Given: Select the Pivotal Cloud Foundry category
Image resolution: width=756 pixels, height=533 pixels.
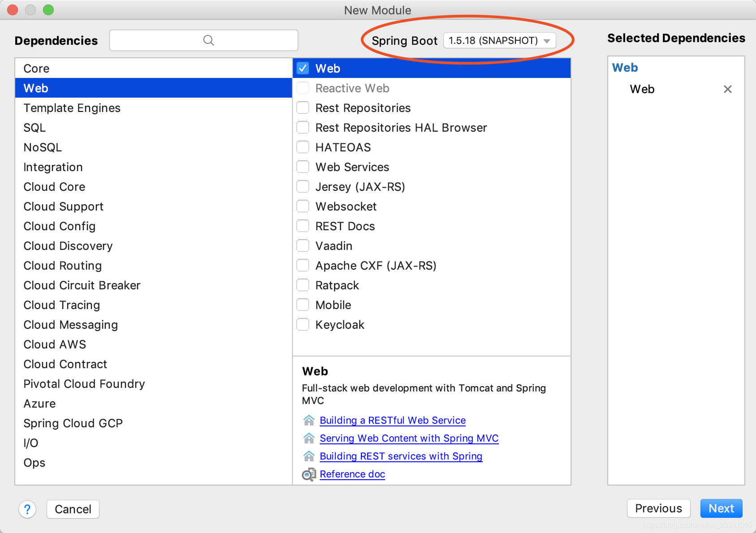Looking at the screenshot, I should pos(154,384).
